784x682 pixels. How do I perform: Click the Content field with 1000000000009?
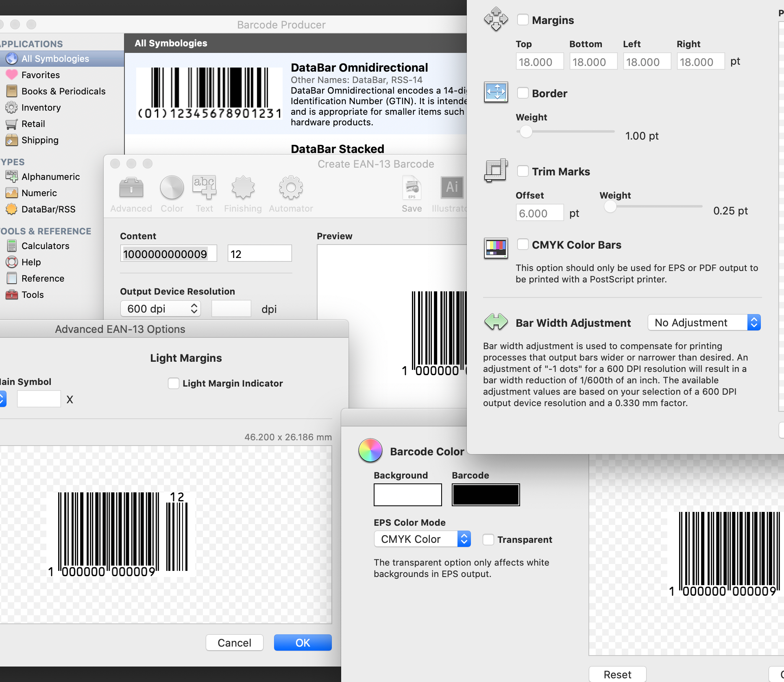(169, 254)
